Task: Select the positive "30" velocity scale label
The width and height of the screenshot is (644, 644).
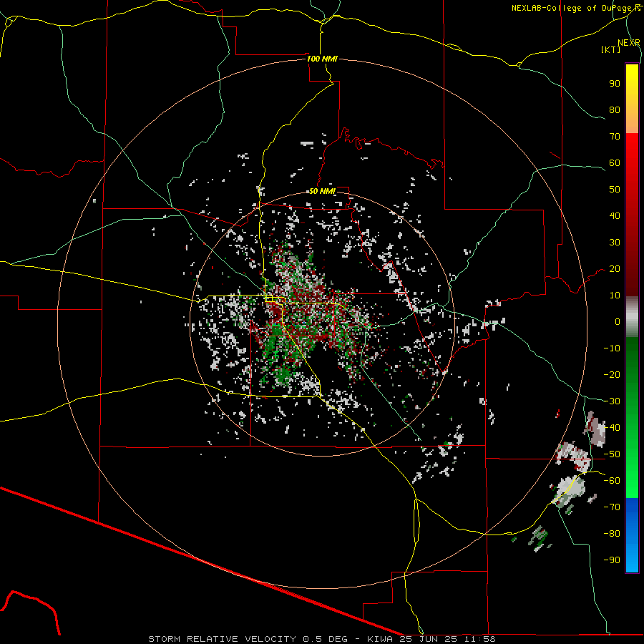Action: (x=615, y=243)
